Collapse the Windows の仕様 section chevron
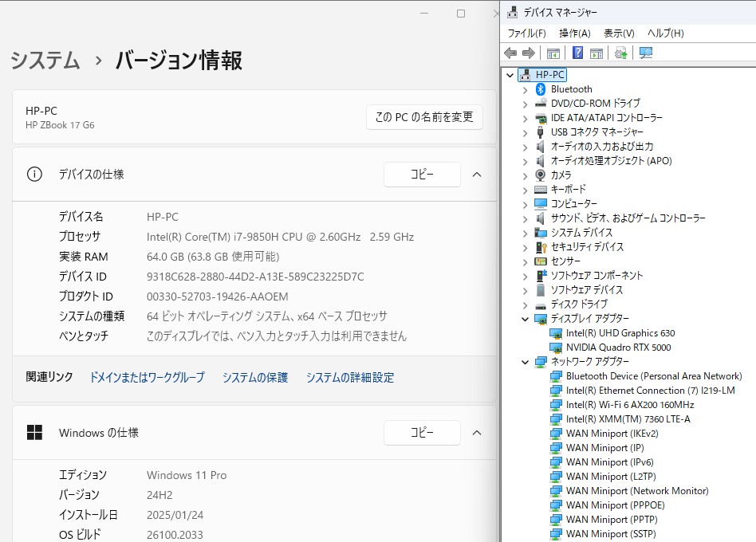 pos(477,433)
